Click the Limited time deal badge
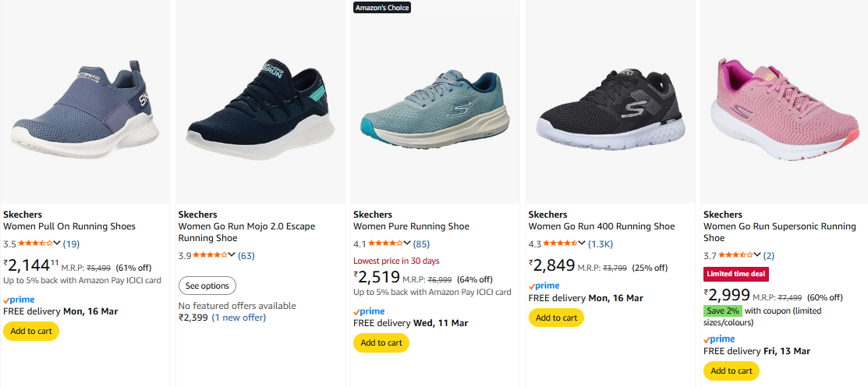This screenshot has width=868, height=387. (x=738, y=274)
